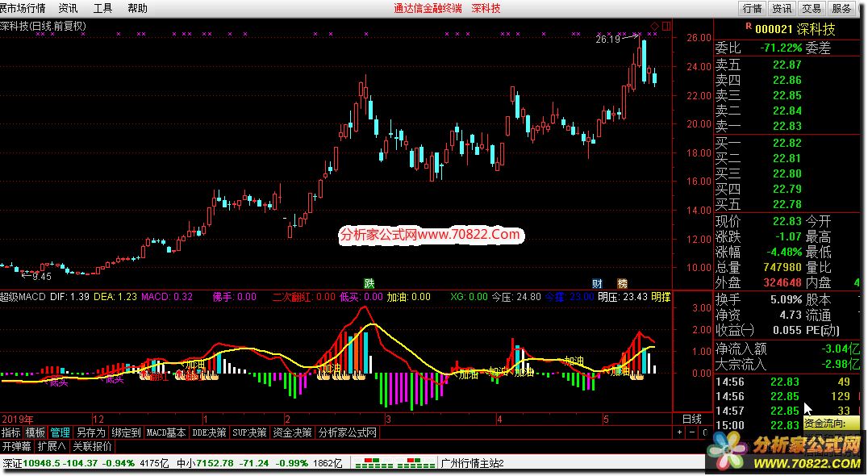Image resolution: width=868 pixels, height=476 pixels.
Task: Click the blue 财 marker on the chart
Action: [597, 283]
